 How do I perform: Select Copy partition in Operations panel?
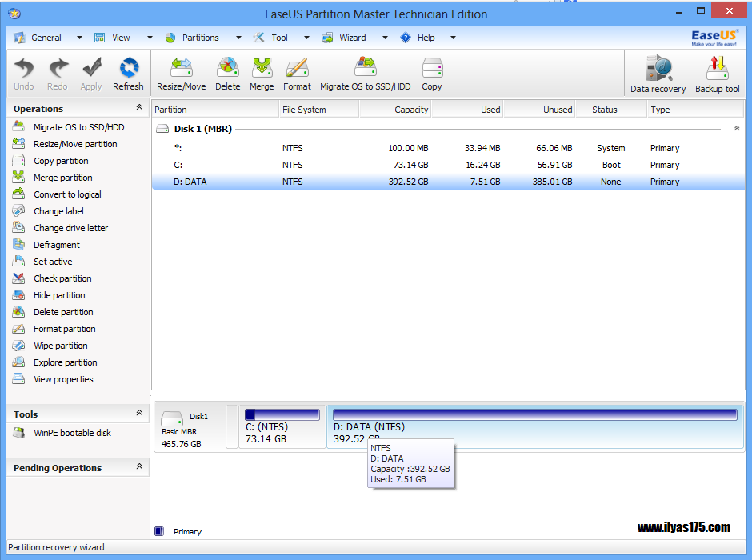point(61,161)
